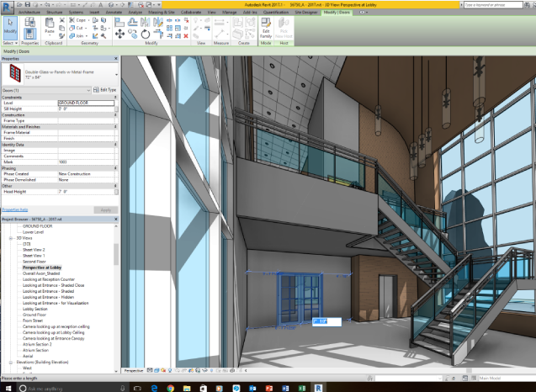
Task: Activate the Offset tool
Action: click(x=132, y=23)
